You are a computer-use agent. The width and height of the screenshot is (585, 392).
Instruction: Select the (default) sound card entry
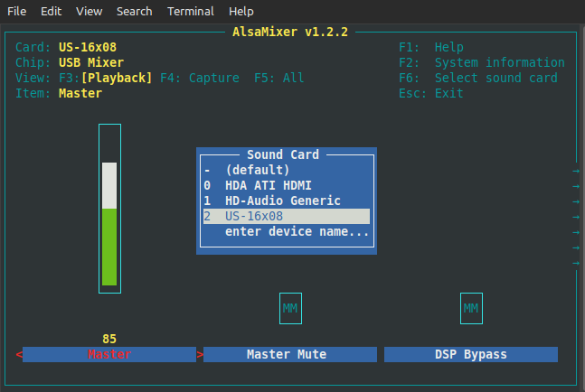click(287, 170)
